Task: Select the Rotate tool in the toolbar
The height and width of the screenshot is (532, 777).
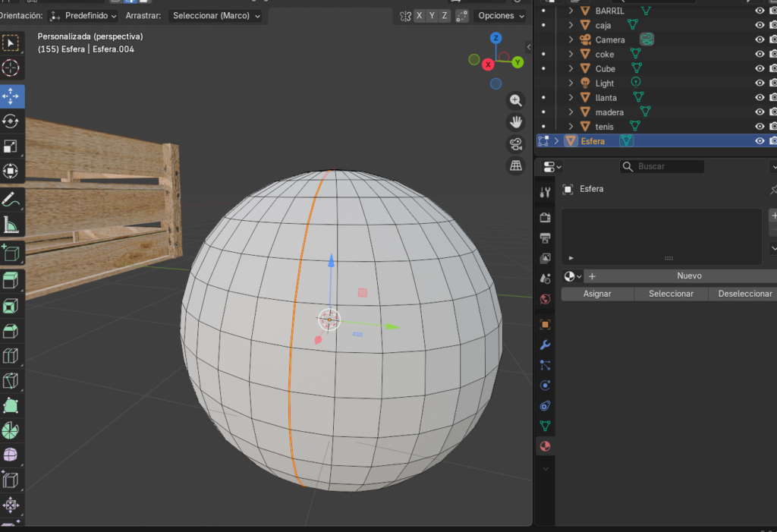Action: (x=11, y=121)
